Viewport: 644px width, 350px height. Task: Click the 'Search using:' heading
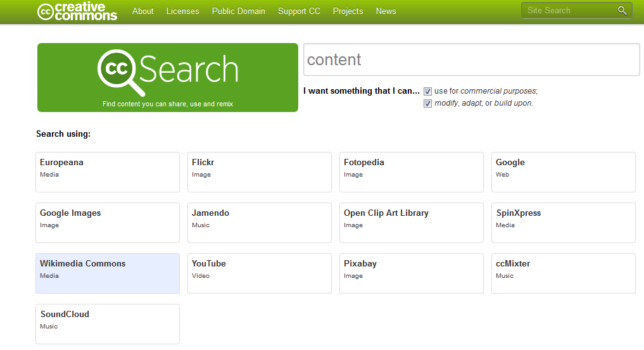[x=63, y=134]
